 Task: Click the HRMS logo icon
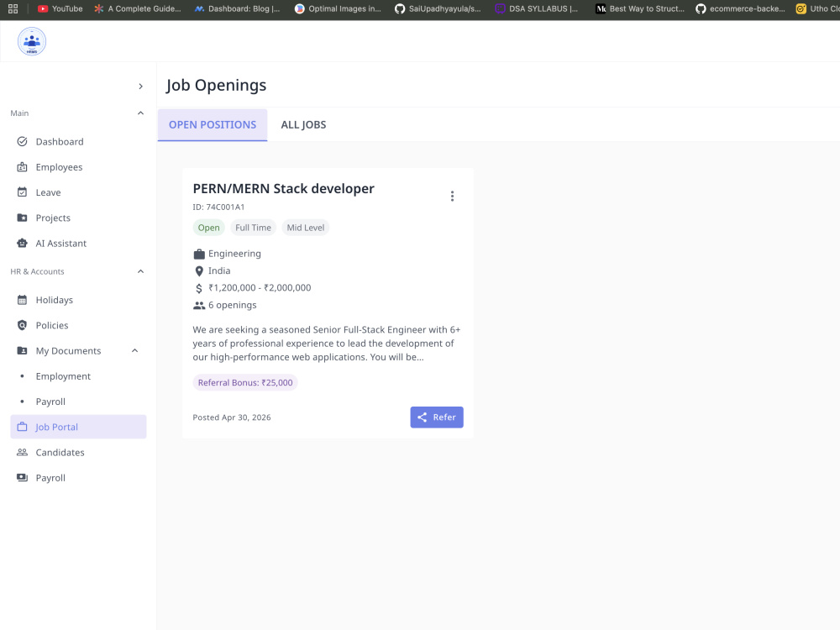[x=32, y=41]
